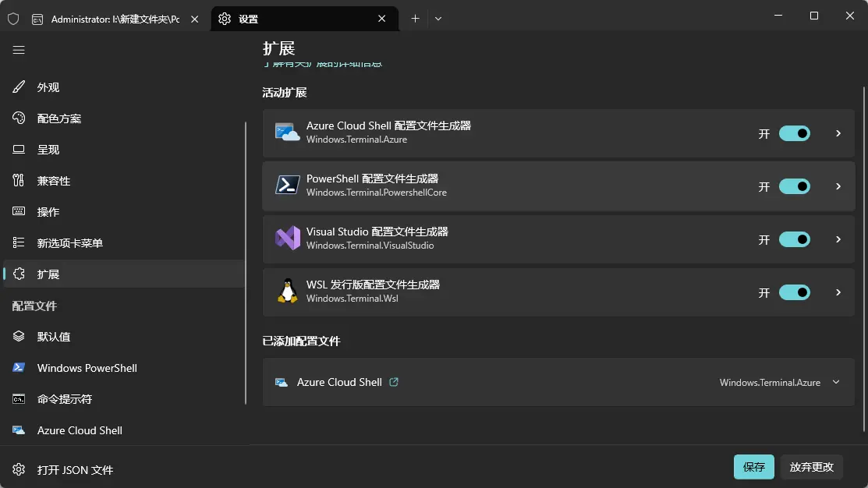The width and height of the screenshot is (868, 488).
Task: Open Windows PowerShell profile
Action: pyautogui.click(x=124, y=368)
